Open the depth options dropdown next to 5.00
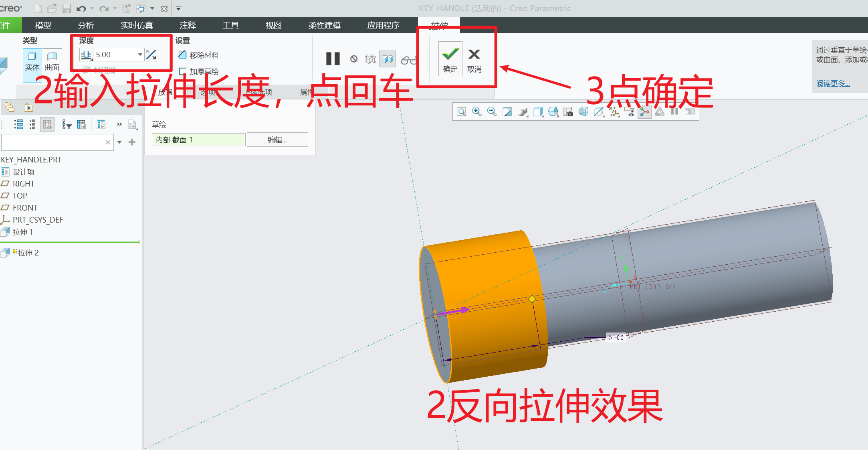 click(x=139, y=54)
